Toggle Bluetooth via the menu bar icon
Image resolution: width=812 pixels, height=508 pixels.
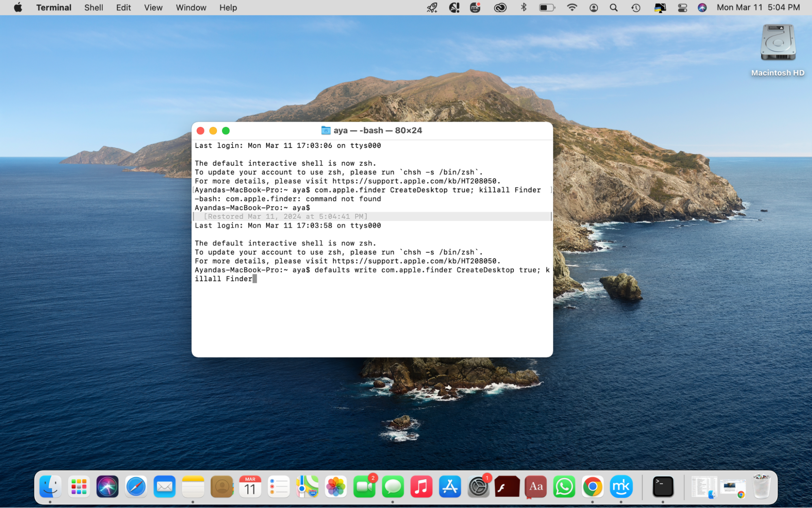pos(523,7)
